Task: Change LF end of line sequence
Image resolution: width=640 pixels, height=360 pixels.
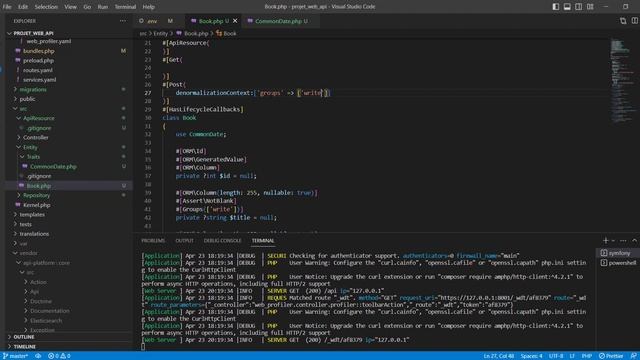Action: [x=572, y=356]
